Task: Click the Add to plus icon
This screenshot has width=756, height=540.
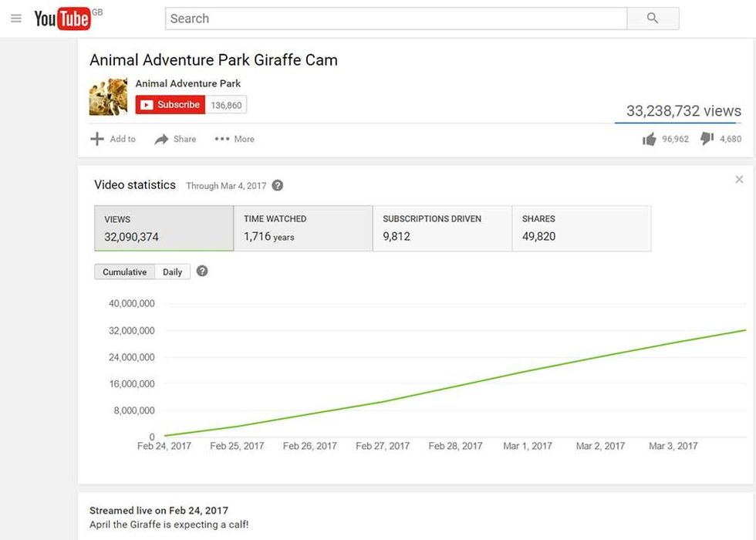Action: coord(97,138)
